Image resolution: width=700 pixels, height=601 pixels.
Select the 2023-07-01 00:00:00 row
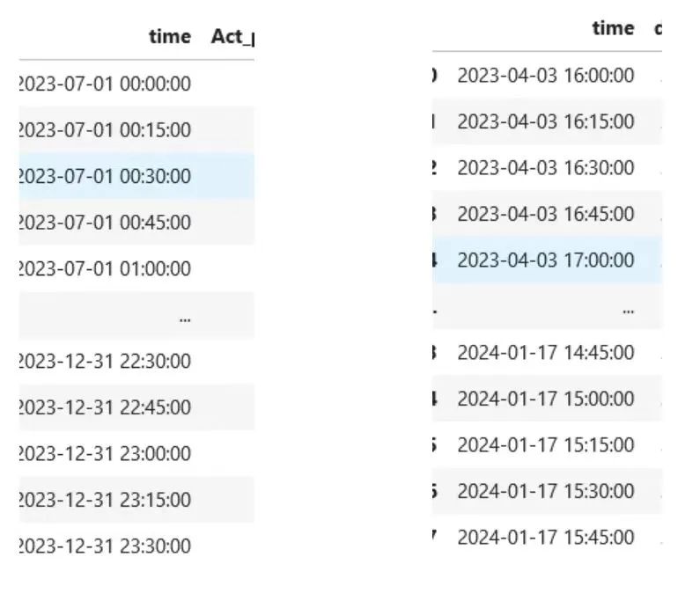[136, 84]
